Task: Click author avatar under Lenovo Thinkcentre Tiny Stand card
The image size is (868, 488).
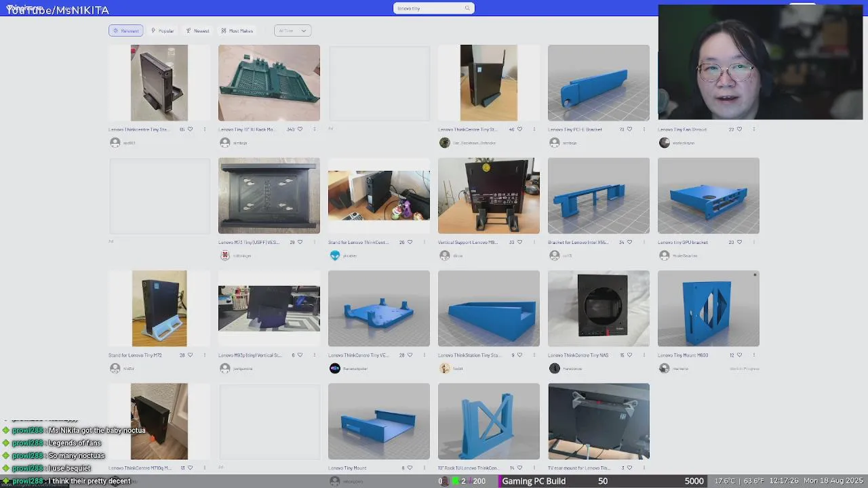Action: (x=115, y=142)
